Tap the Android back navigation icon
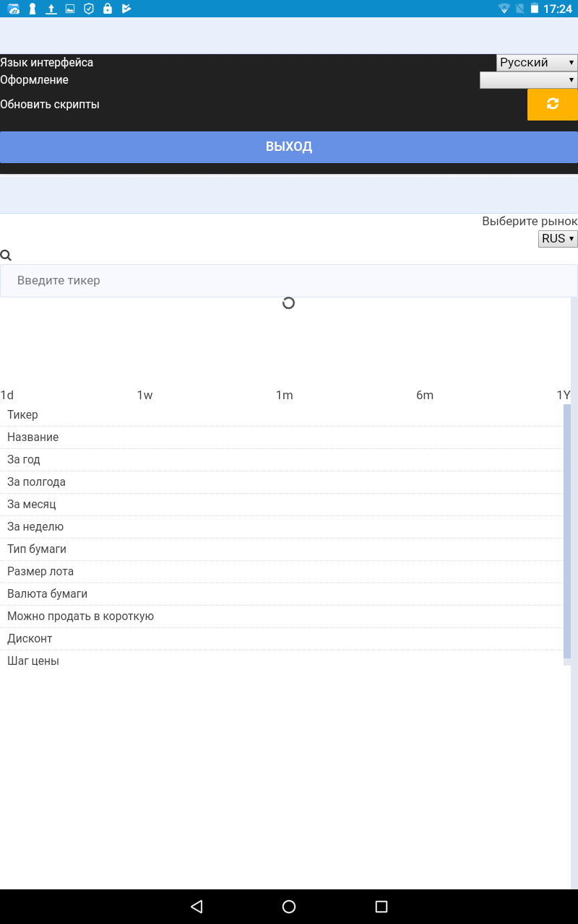 pos(197,907)
